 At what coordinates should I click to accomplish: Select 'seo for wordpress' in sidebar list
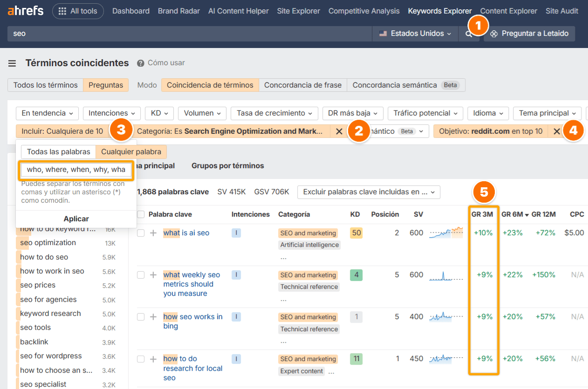(51, 356)
